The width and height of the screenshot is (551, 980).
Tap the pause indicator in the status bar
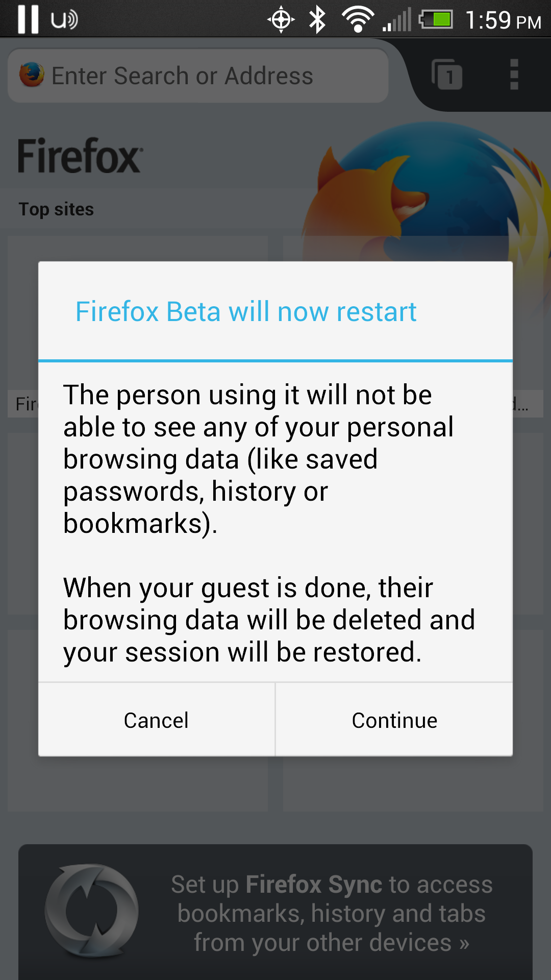pos(28,19)
